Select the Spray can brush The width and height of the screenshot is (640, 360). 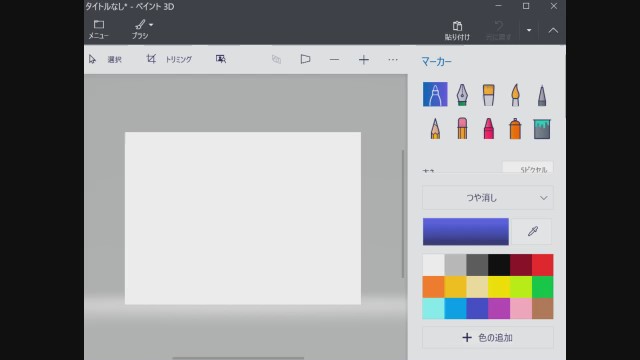[515, 128]
